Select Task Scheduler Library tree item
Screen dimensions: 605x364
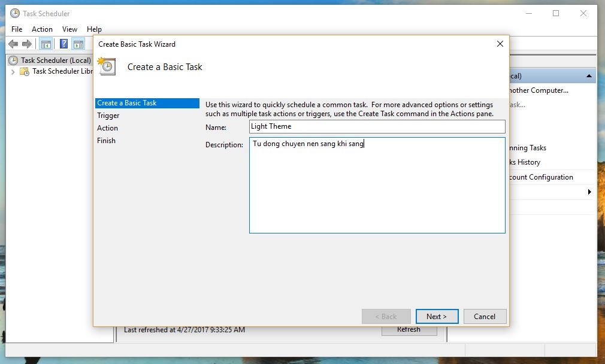(x=62, y=71)
